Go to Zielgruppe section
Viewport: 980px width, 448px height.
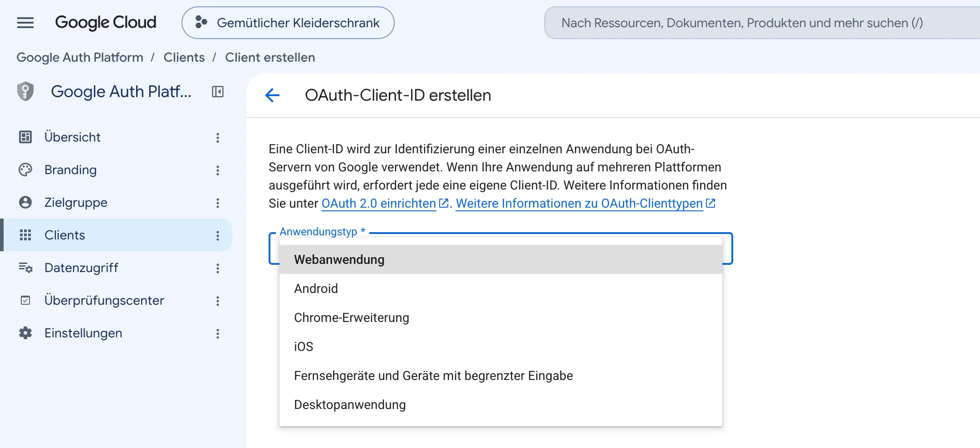[x=76, y=202]
